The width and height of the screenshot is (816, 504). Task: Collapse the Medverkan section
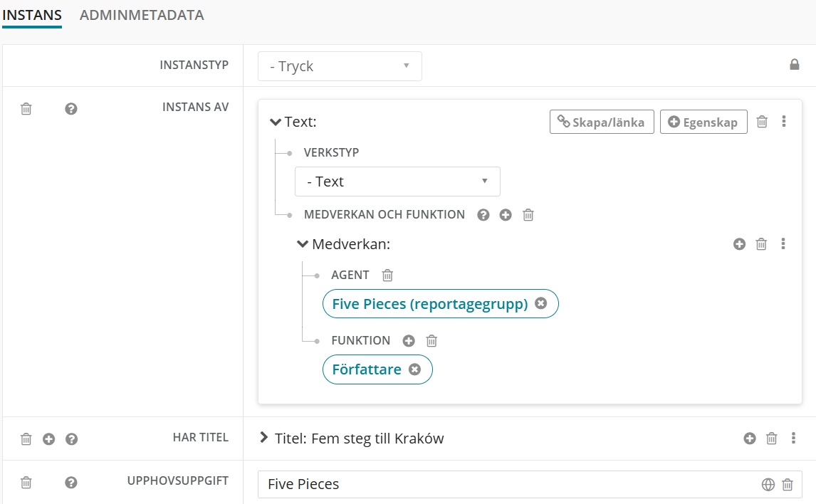303,244
